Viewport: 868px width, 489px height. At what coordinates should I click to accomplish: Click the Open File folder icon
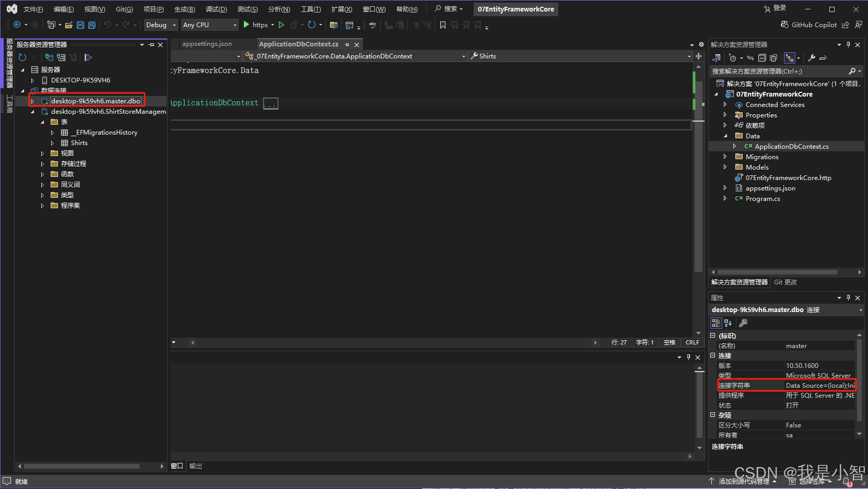pos(68,25)
